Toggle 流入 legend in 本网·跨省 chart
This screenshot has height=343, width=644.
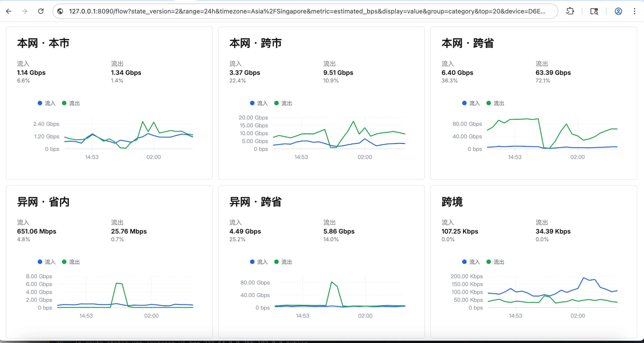(471, 103)
